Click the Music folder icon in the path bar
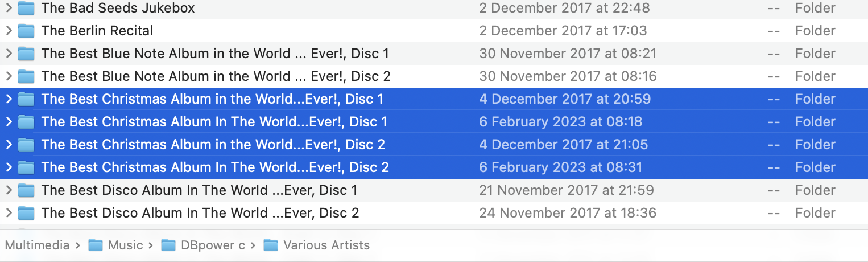 tap(96, 245)
